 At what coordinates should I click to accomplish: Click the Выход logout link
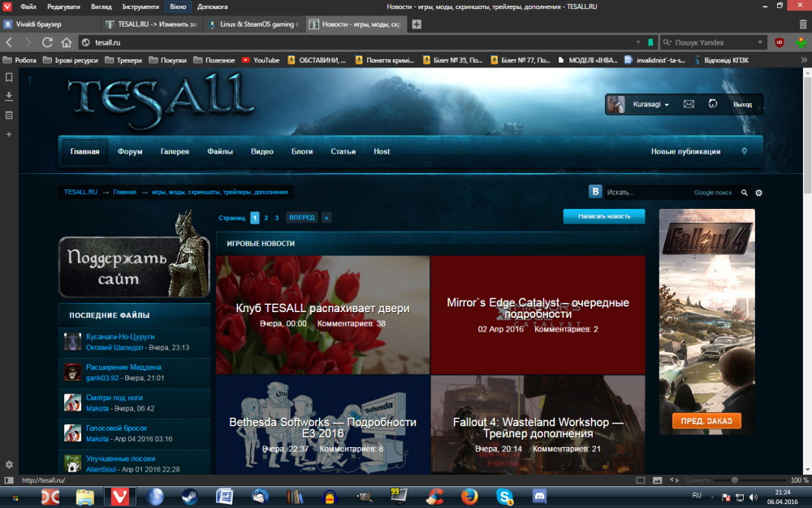(x=742, y=104)
